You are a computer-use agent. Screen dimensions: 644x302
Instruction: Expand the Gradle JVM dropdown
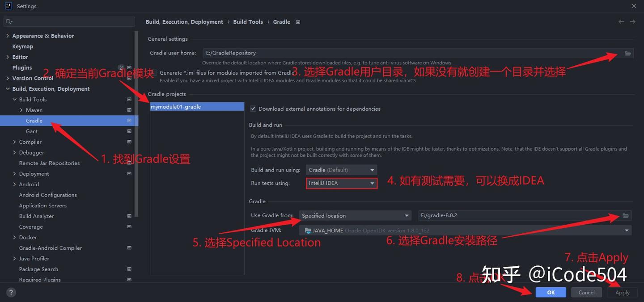pos(626,230)
